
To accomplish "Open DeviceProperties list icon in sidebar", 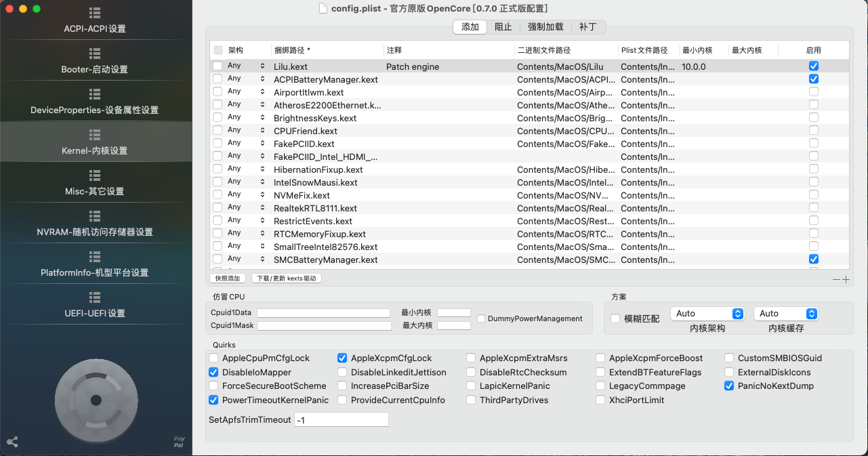I will (x=95, y=94).
